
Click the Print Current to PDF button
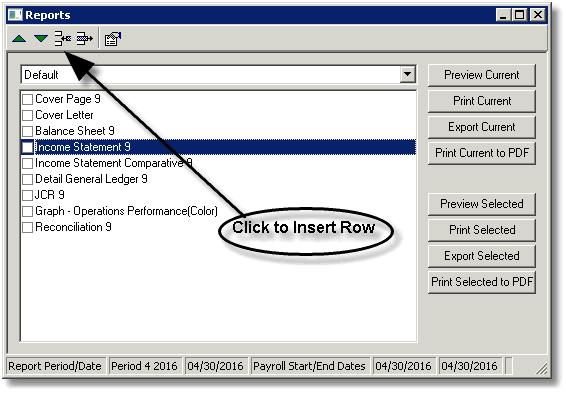coord(482,153)
